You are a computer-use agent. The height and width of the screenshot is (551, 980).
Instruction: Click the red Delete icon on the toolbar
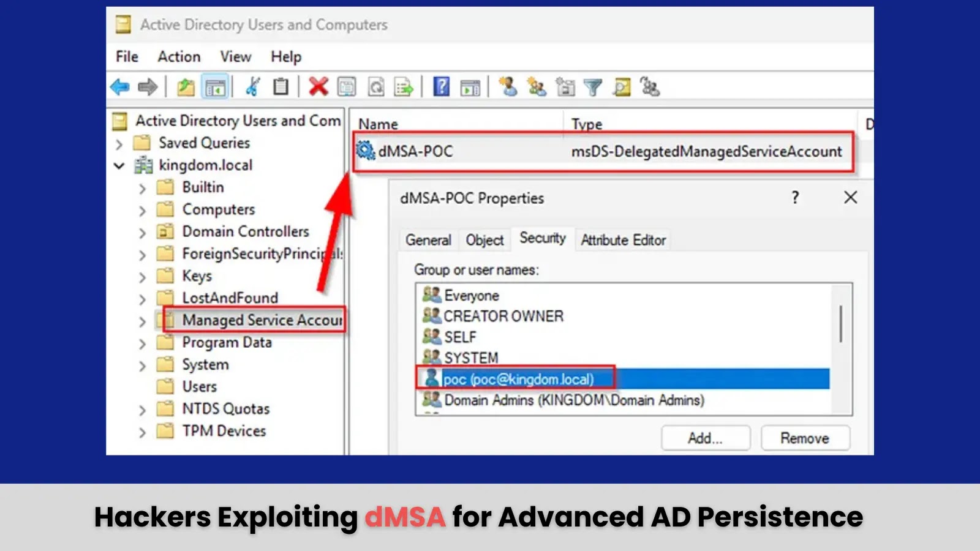317,86
